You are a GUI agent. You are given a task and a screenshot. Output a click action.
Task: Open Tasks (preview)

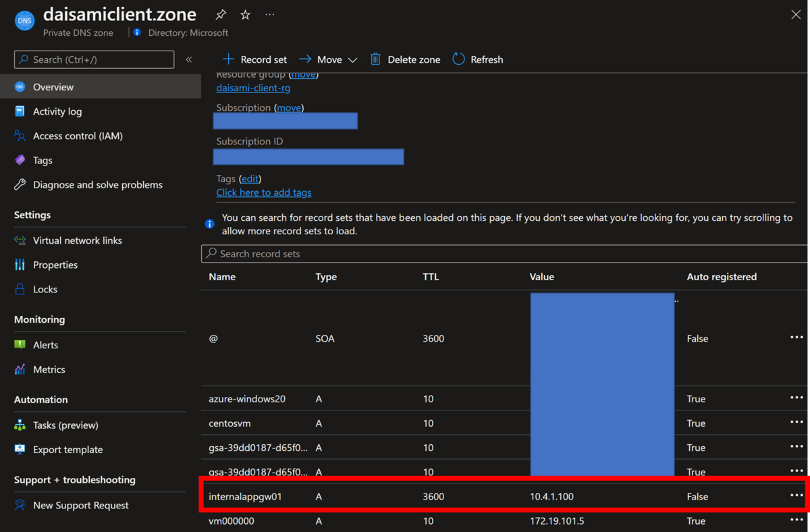point(65,425)
